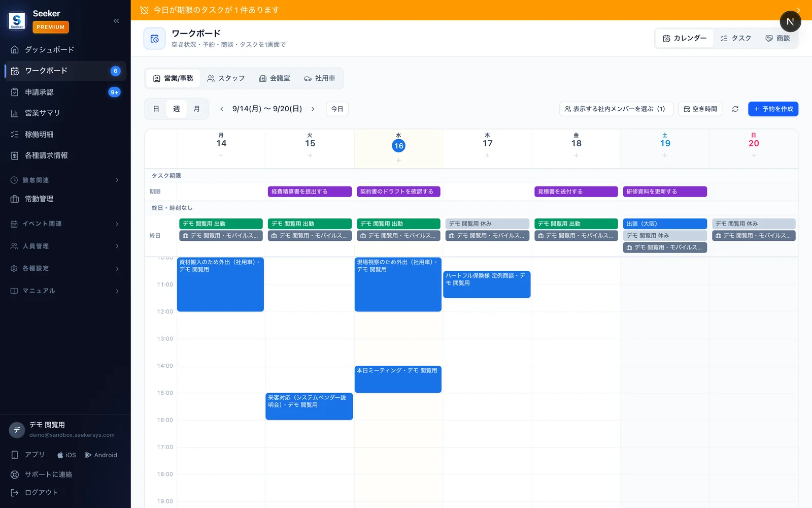Screen dimensions: 812x508
Task: Open 表示する社内メンバーを選ぶ selector
Action: (616, 109)
